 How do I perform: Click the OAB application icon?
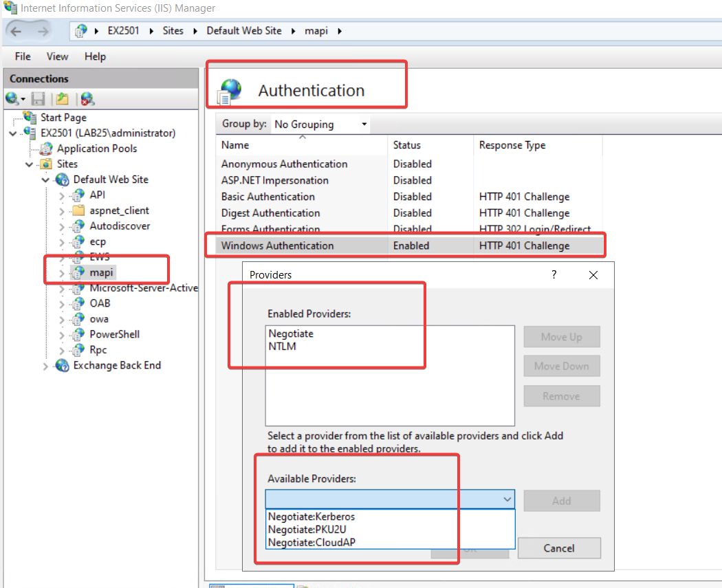tap(79, 303)
